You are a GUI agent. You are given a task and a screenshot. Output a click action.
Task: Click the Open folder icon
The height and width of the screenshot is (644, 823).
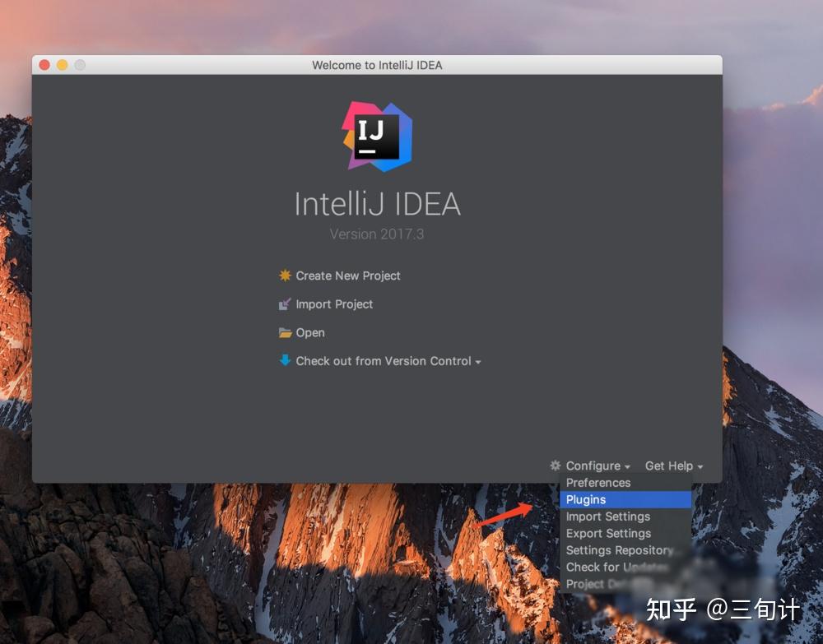[x=284, y=332]
